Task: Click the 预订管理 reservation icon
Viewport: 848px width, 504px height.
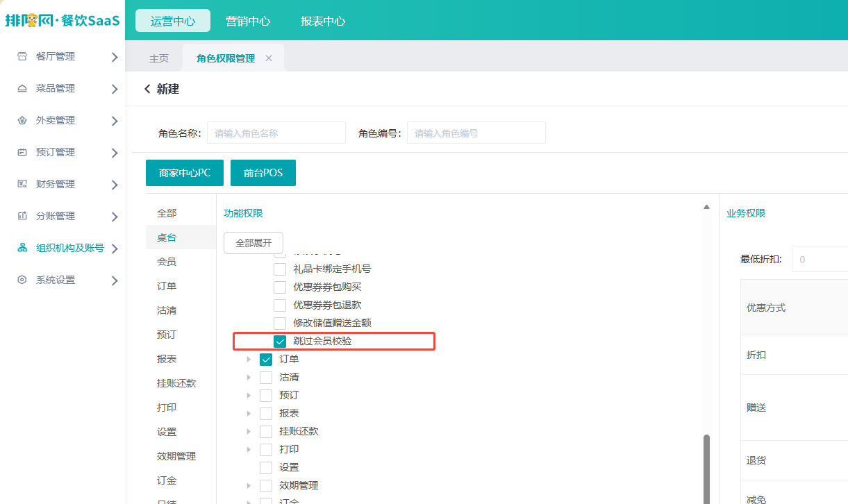Action: pyautogui.click(x=22, y=152)
